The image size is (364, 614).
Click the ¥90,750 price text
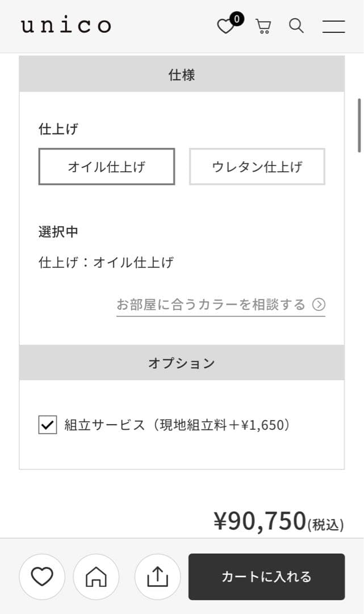pos(258,521)
